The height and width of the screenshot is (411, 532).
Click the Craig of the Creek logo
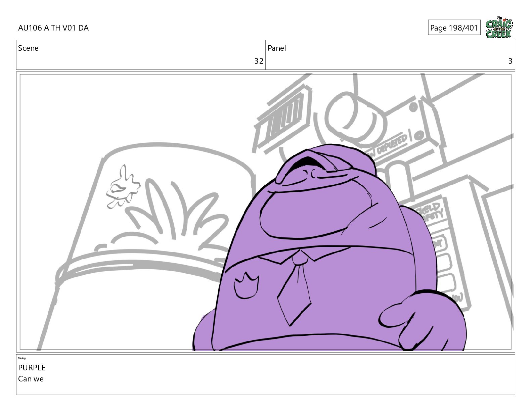pyautogui.click(x=499, y=28)
